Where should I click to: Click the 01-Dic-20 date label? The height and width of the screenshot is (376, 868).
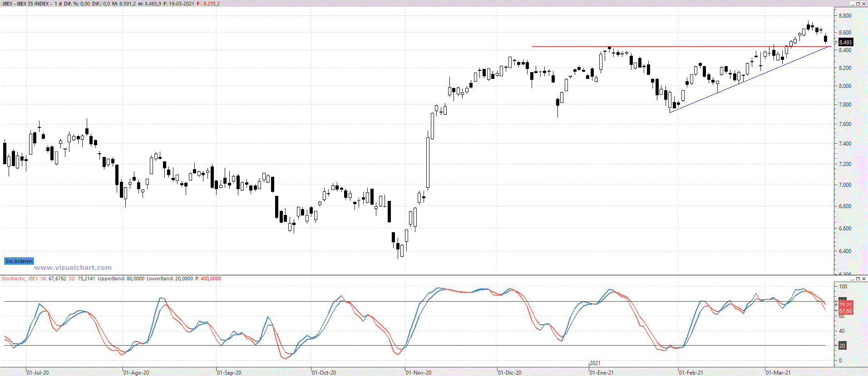coord(510,372)
